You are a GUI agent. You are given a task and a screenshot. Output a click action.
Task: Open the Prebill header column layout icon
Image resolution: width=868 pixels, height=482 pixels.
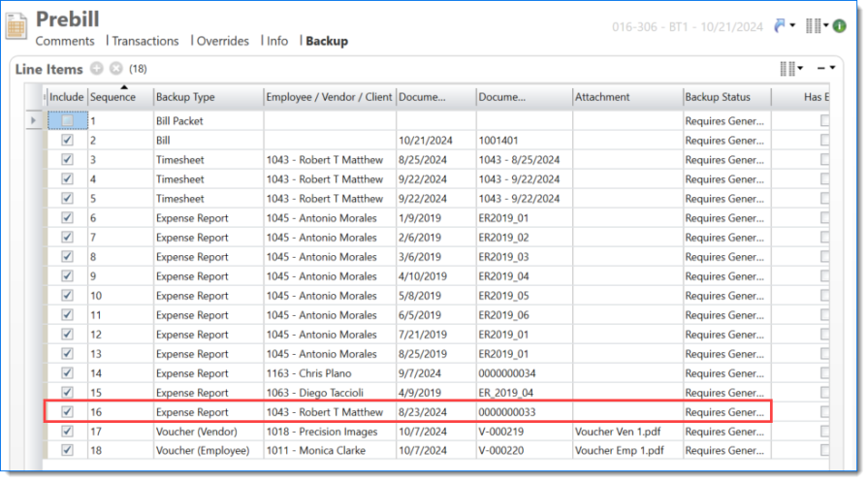(x=813, y=26)
